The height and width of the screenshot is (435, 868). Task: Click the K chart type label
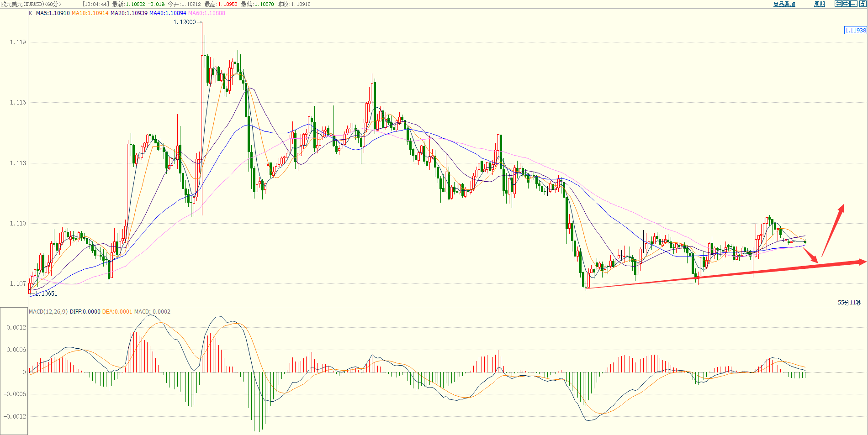(x=31, y=13)
